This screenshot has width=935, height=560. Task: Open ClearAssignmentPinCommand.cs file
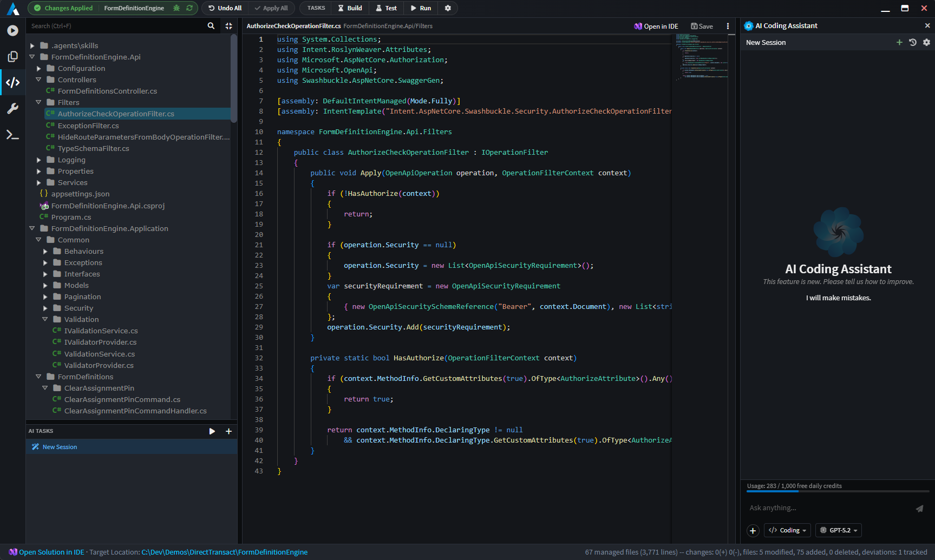122,399
